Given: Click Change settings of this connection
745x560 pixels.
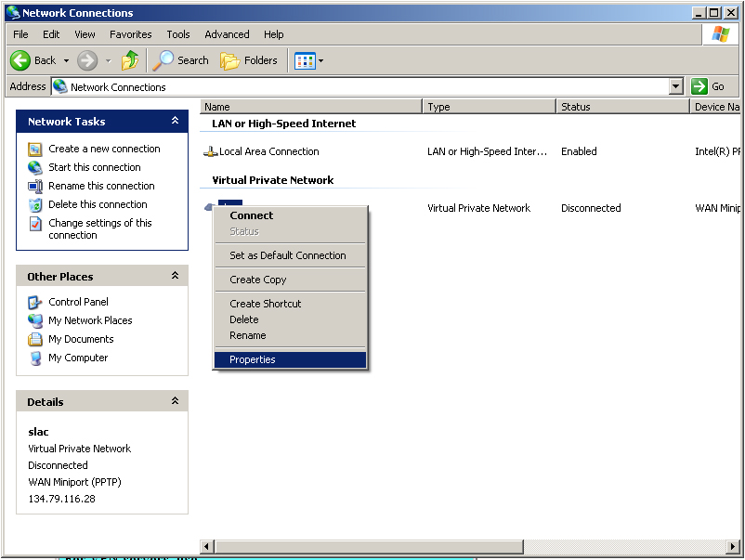Looking at the screenshot, I should coord(100,229).
